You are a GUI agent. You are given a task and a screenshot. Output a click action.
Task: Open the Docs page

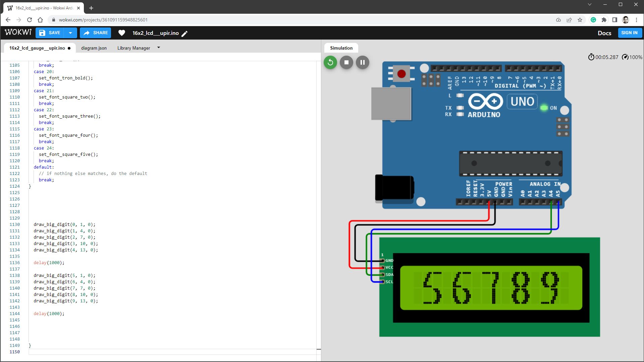click(604, 33)
